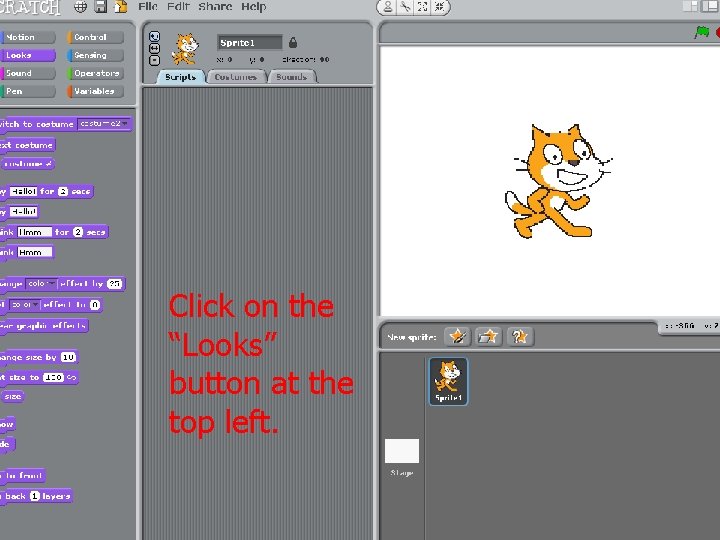Click the Hello! field in say for secs block
This screenshot has height=540, width=720.
point(23,191)
